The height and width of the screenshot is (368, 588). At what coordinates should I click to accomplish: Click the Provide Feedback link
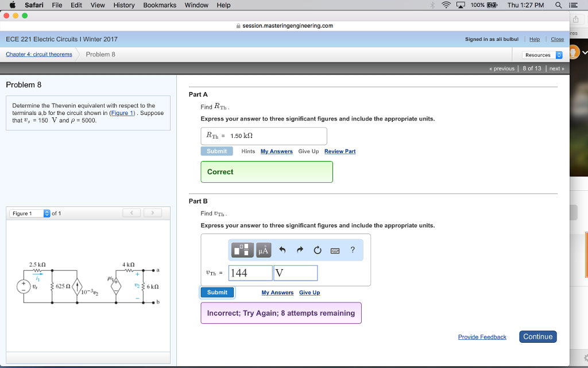(482, 337)
